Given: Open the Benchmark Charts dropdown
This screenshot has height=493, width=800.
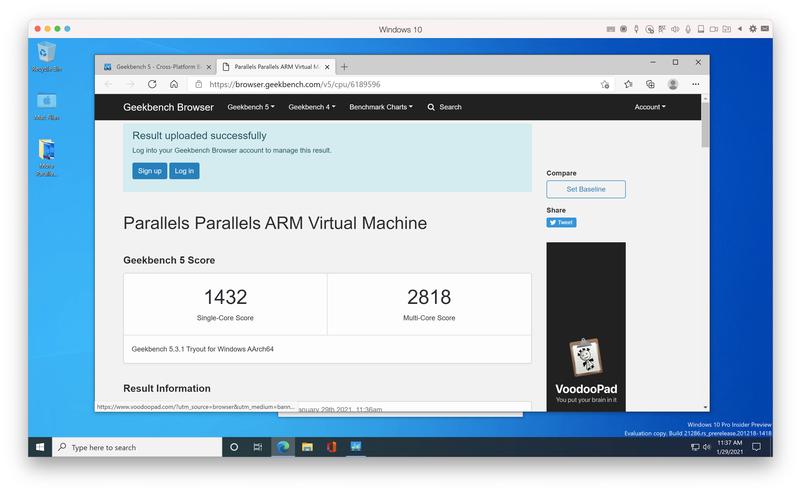Looking at the screenshot, I should (x=381, y=107).
